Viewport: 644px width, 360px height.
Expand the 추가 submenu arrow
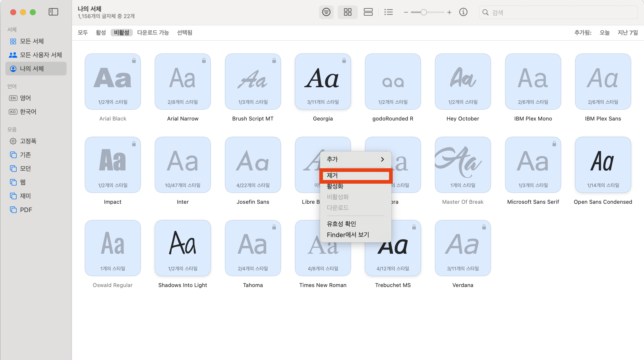click(x=382, y=159)
